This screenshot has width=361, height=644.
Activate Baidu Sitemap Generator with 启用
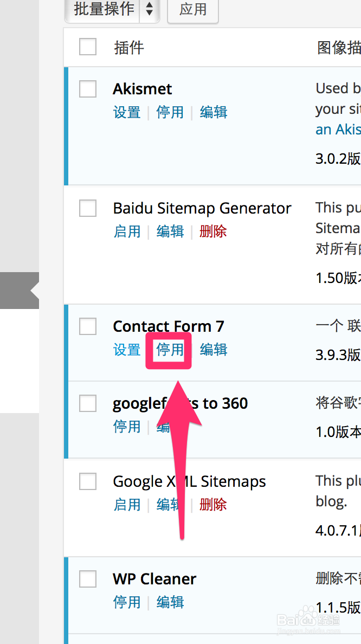[127, 231]
